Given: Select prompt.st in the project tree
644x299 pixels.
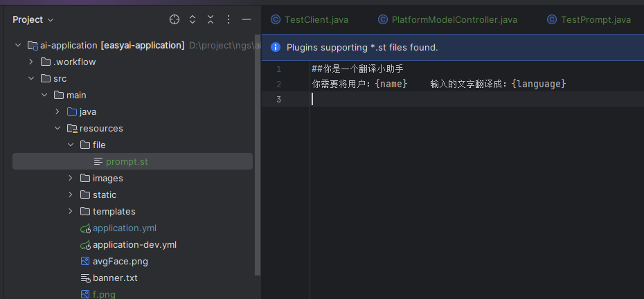Looking at the screenshot, I should pos(126,161).
